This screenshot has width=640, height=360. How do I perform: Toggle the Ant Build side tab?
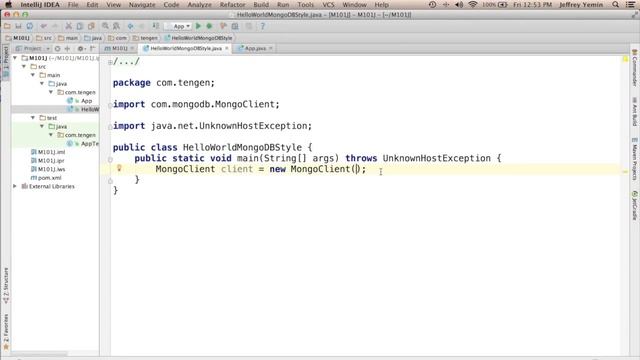pos(634,111)
